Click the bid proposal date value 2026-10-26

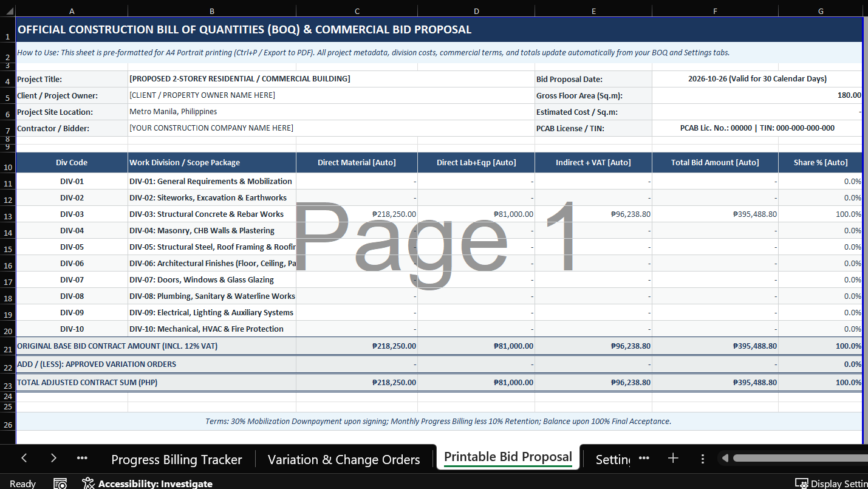coord(757,79)
